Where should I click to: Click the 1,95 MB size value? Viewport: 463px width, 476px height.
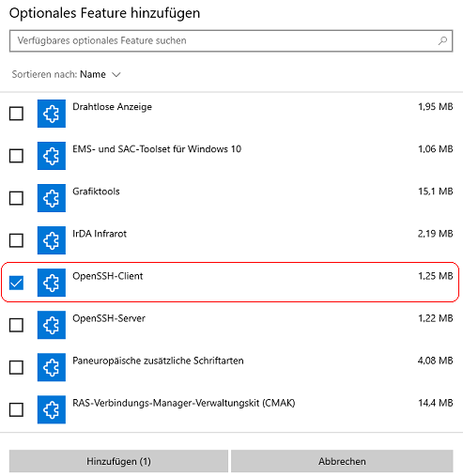click(436, 107)
